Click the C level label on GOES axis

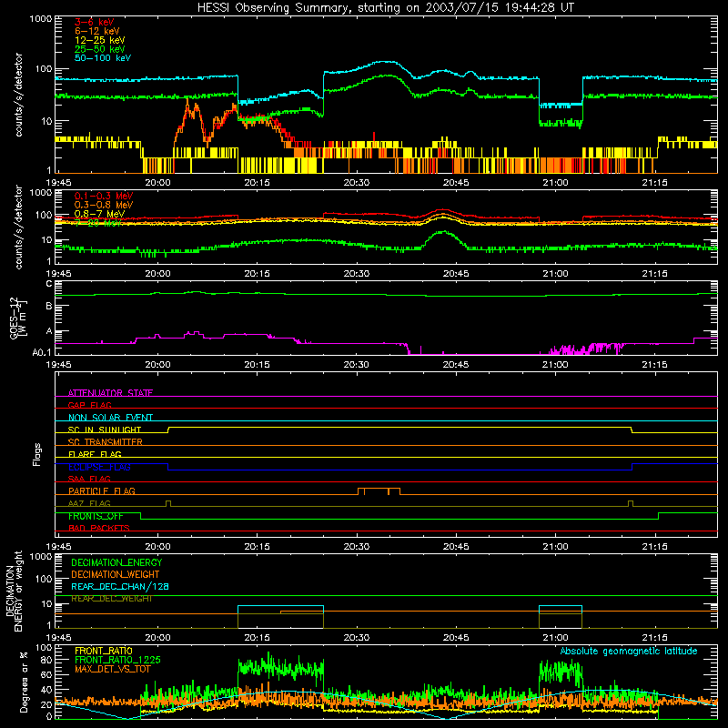click(49, 284)
